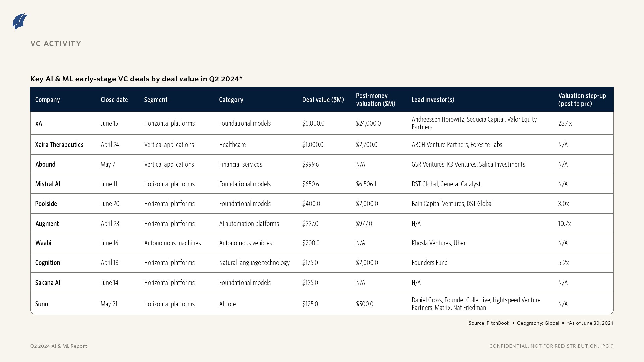Click the Poolside company name
Image resolution: width=644 pixels, height=362 pixels.
click(46, 204)
